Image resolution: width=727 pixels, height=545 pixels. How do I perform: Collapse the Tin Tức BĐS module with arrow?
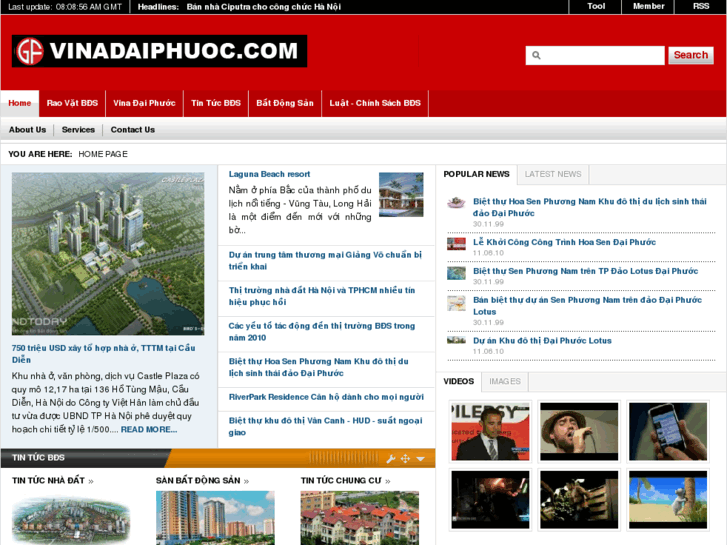click(x=421, y=459)
